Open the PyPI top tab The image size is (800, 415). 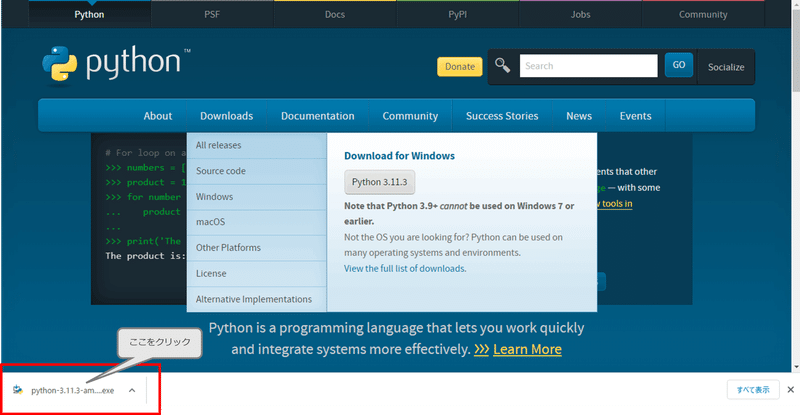click(x=458, y=14)
